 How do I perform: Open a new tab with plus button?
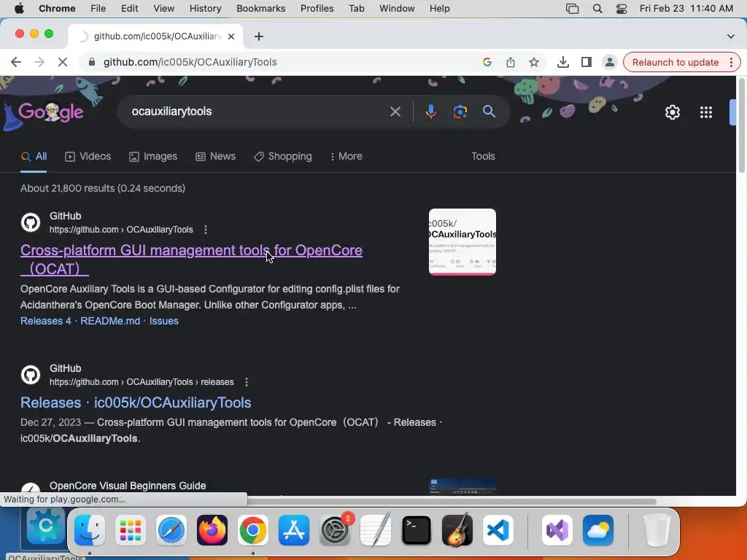[259, 36]
